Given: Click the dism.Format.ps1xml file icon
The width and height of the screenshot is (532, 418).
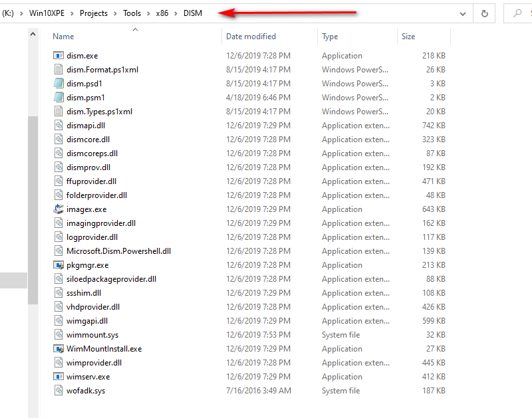Looking at the screenshot, I should pos(59,70).
